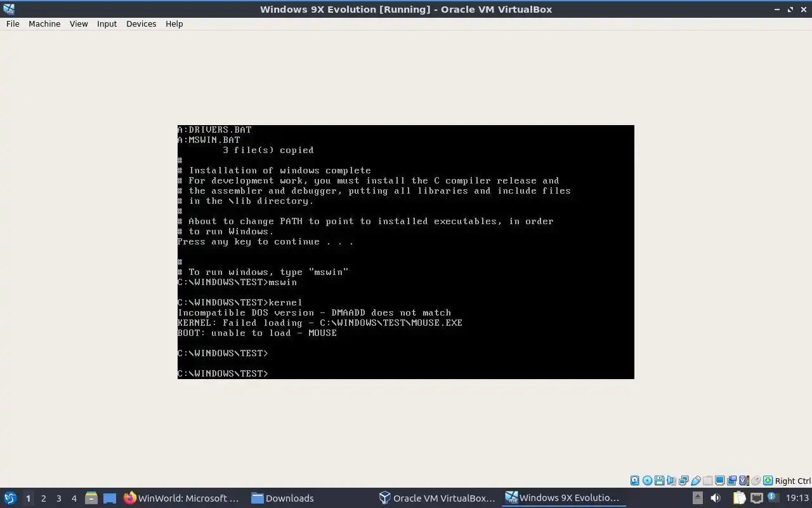Viewport: 812px width, 508px height.
Task: Switch to virtual desktop 2
Action: click(x=43, y=498)
